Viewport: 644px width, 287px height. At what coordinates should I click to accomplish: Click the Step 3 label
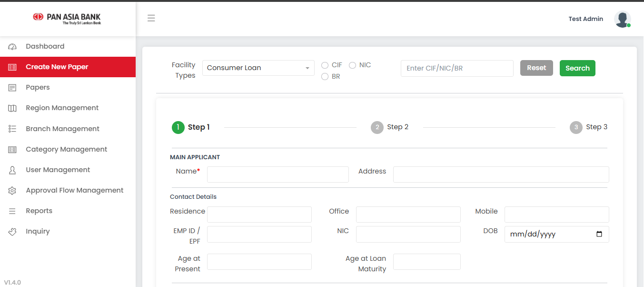pyautogui.click(x=597, y=127)
